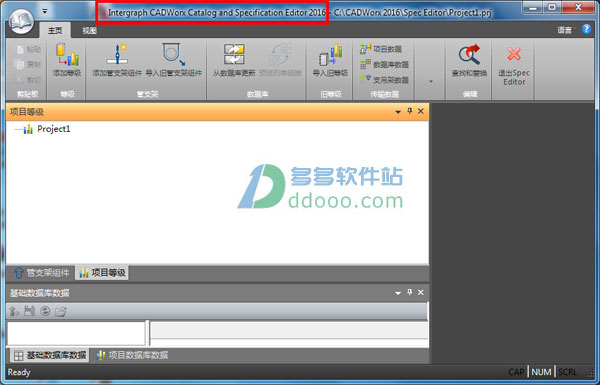
Task: Click 导入旧管支架组件 import legacy support icon
Action: coord(174,60)
